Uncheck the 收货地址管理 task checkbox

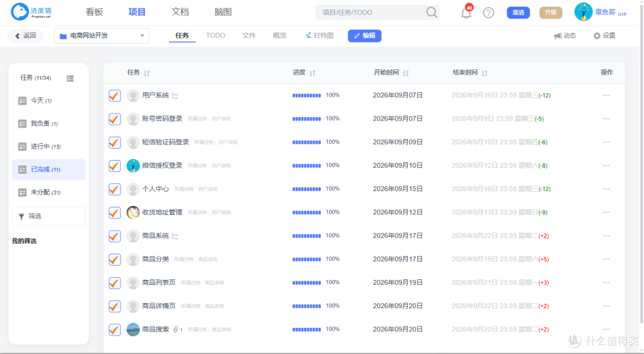point(114,213)
